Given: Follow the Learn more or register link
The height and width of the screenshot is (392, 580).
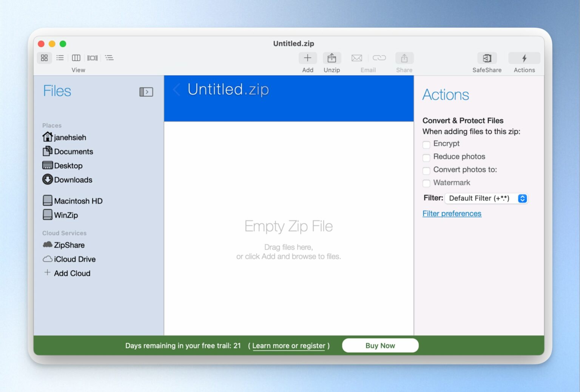Looking at the screenshot, I should pyautogui.click(x=288, y=346).
